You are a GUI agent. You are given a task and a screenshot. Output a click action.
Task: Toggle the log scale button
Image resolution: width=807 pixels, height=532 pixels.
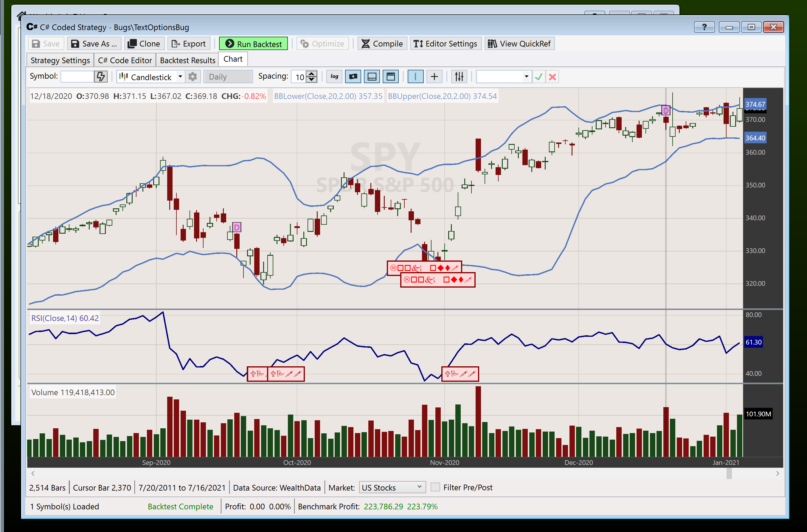point(334,77)
